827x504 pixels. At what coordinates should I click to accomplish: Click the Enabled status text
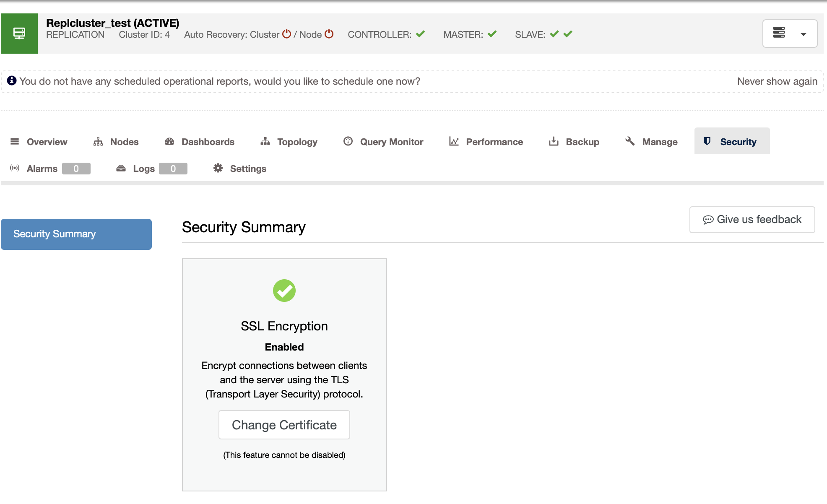(x=284, y=347)
